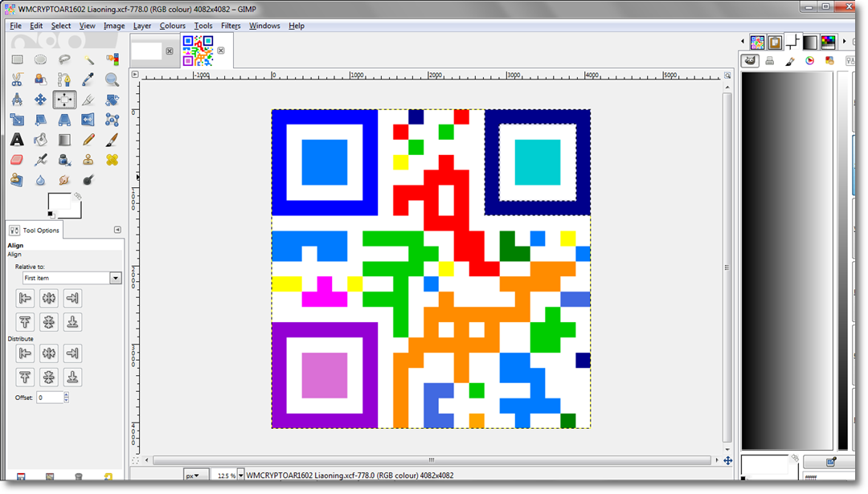Select the Scale tool
Screen dimensions: 868x494
tap(17, 120)
